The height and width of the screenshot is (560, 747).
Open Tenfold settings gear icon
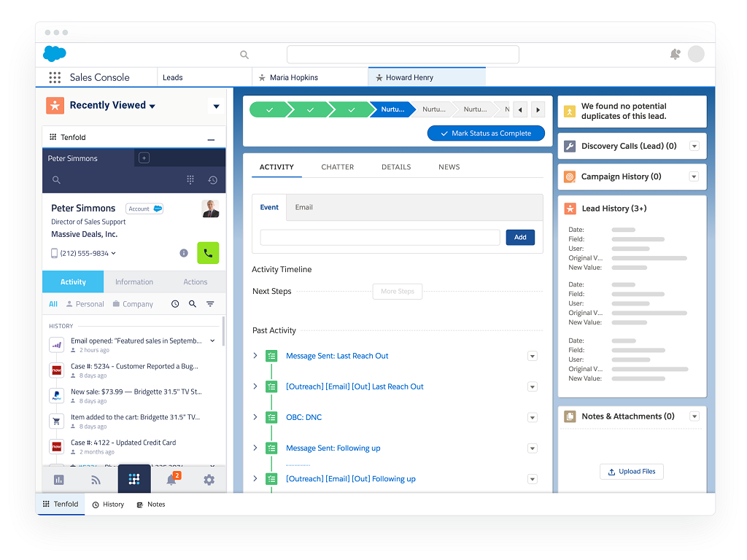[209, 480]
